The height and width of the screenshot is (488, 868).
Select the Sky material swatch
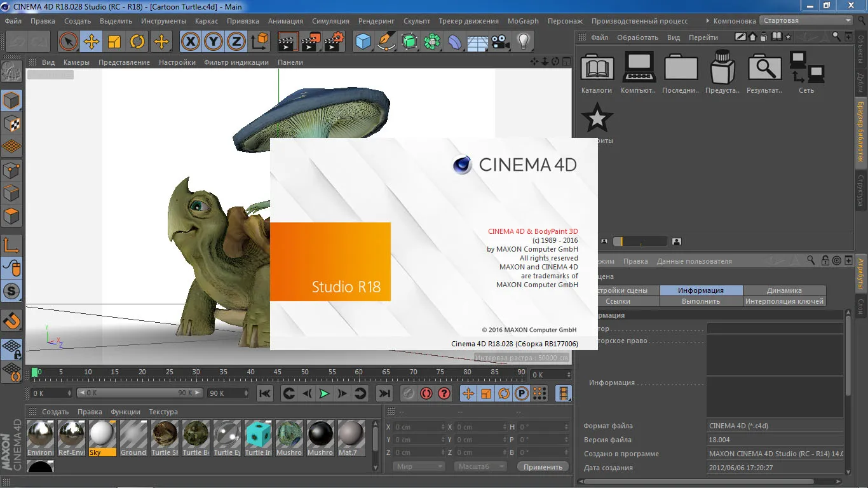click(102, 438)
